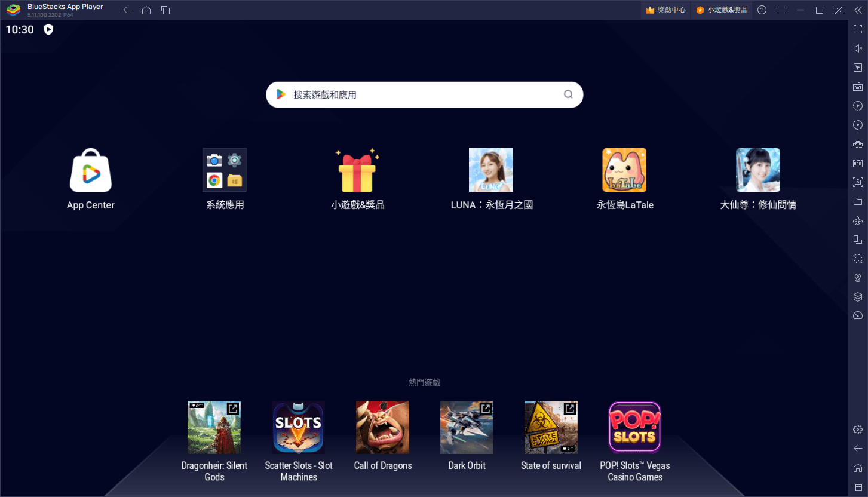The image size is (868, 497).
Task: Click the sidebar Android back arrow
Action: pyautogui.click(x=858, y=449)
